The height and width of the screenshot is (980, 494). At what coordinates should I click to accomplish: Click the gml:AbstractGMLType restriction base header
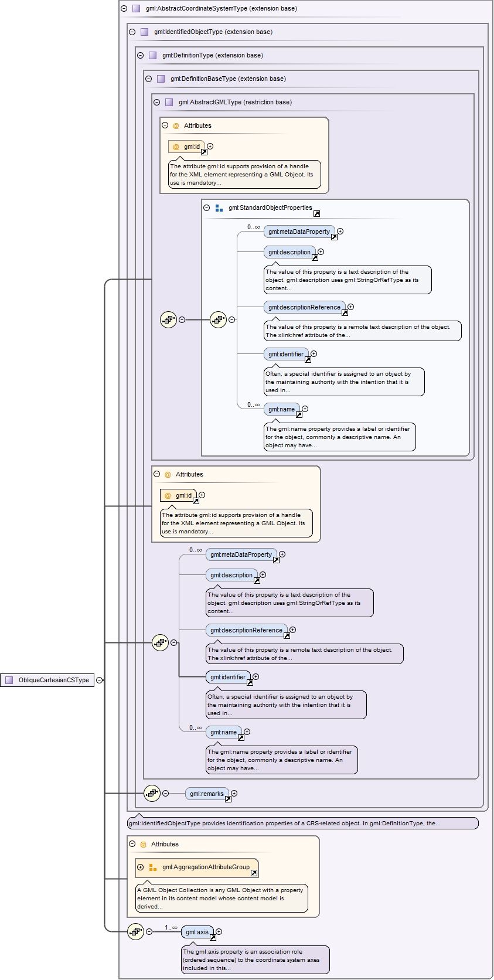tap(234, 102)
